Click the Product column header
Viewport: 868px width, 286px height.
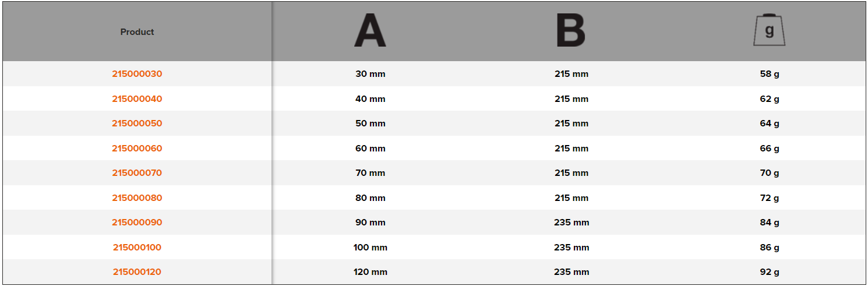pyautogui.click(x=137, y=32)
